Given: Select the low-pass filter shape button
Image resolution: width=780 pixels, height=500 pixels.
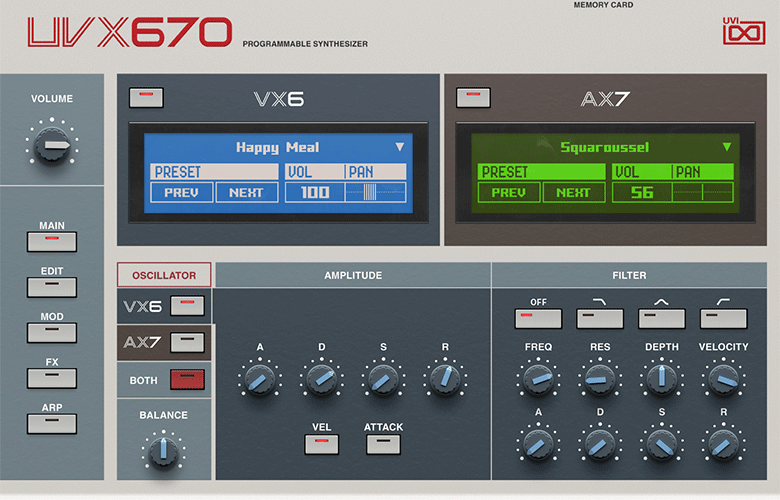Looking at the screenshot, I should [600, 319].
